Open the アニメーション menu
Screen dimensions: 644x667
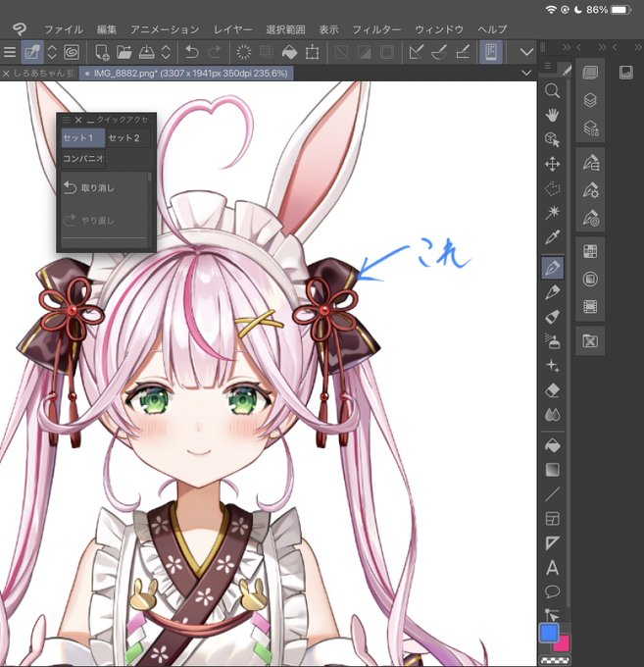[165, 29]
